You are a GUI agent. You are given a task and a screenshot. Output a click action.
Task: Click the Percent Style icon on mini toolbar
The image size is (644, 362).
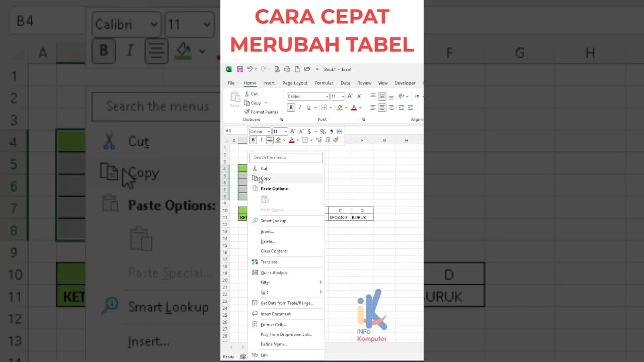(323, 132)
